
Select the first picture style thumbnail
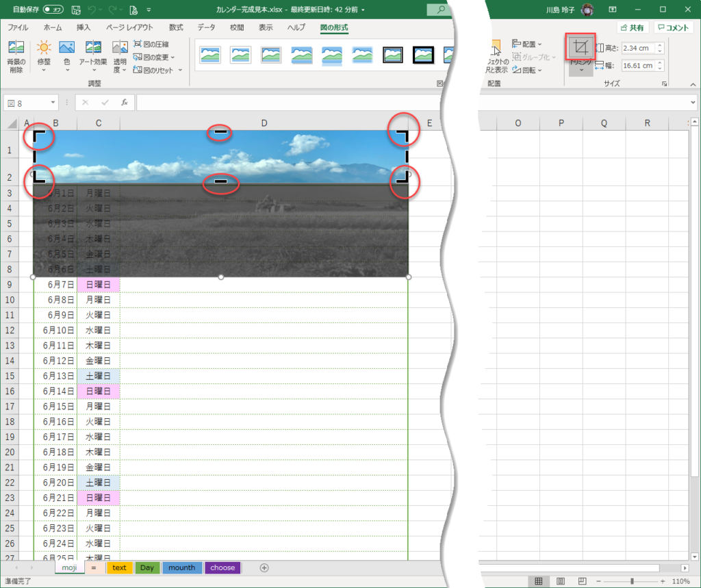pos(210,55)
